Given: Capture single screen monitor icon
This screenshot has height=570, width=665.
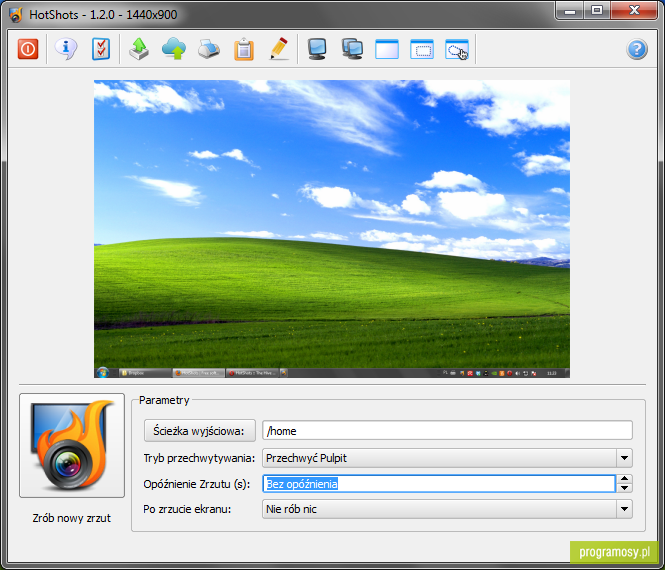Looking at the screenshot, I should (317, 49).
